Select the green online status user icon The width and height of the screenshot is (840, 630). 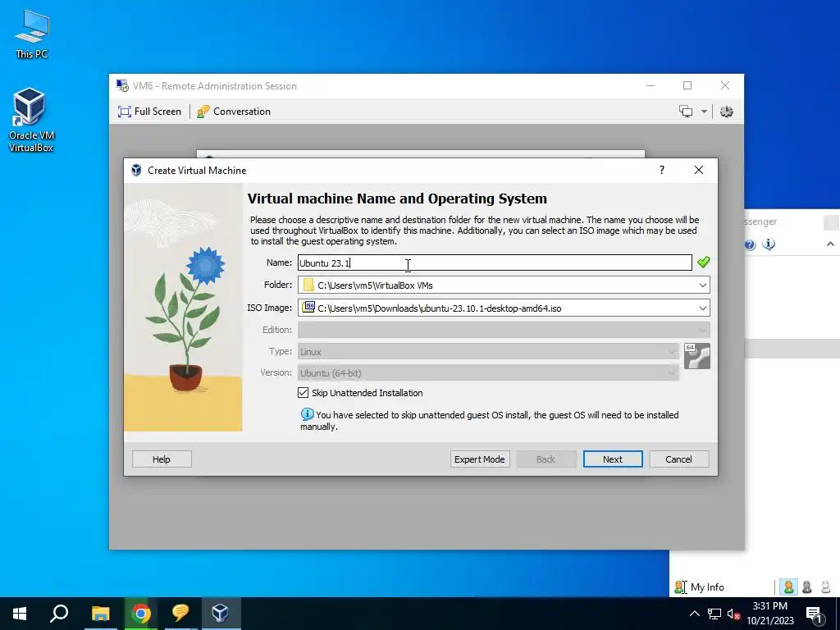(x=788, y=587)
